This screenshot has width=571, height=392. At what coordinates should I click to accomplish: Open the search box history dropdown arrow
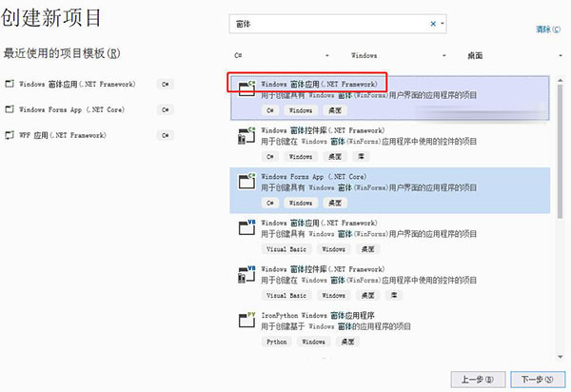(443, 24)
